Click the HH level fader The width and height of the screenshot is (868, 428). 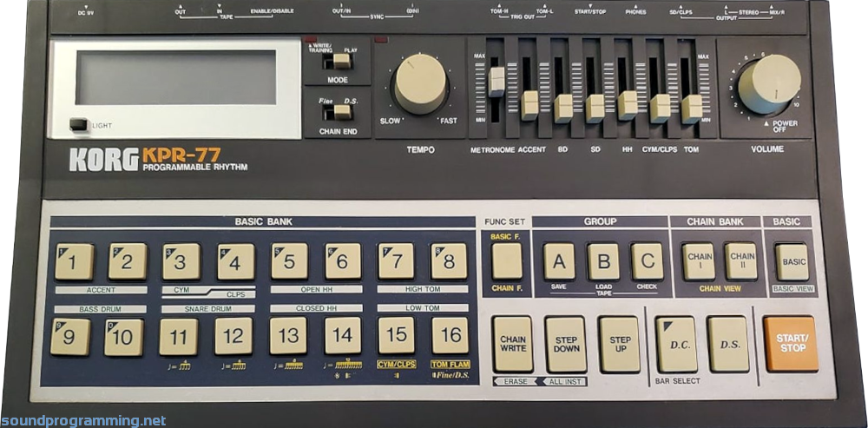tap(628, 105)
